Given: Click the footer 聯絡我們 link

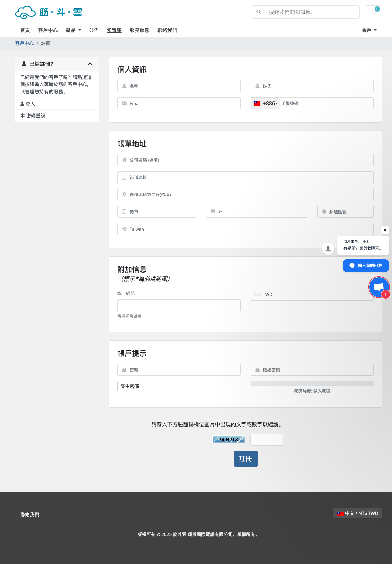Looking at the screenshot, I should (30, 515).
